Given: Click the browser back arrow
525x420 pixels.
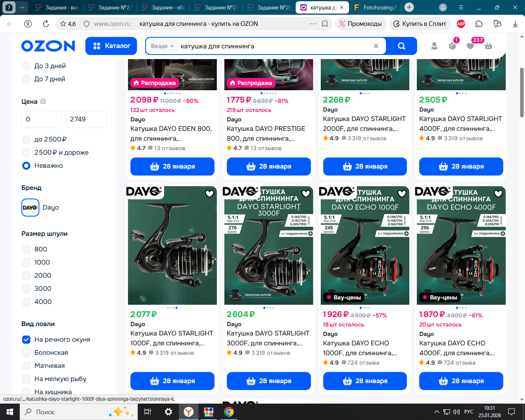Looking at the screenshot, I should tap(10, 24).
